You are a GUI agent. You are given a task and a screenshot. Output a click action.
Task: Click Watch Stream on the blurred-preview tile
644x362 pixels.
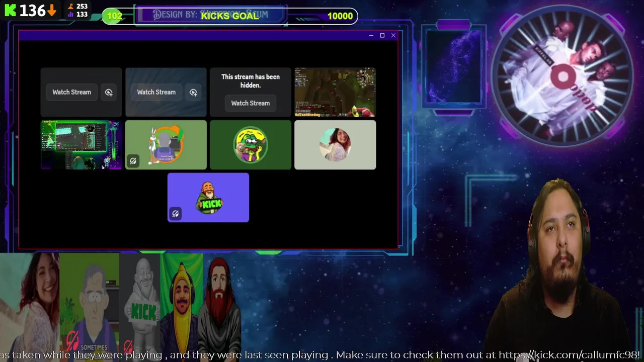156,92
